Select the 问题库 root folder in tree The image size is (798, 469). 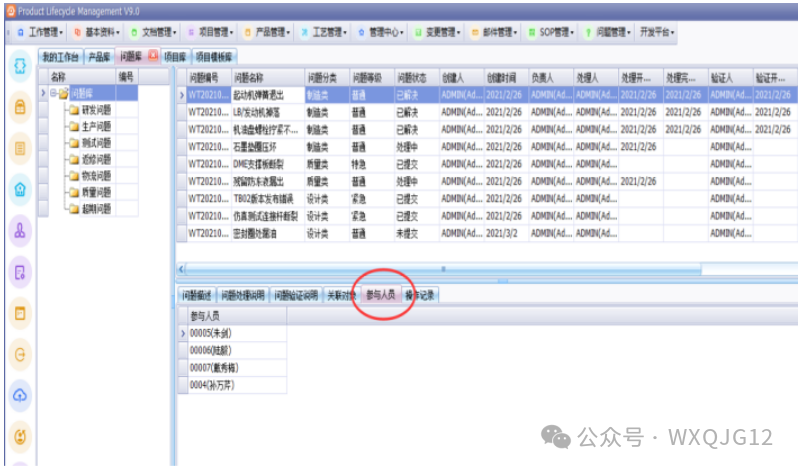(82, 93)
